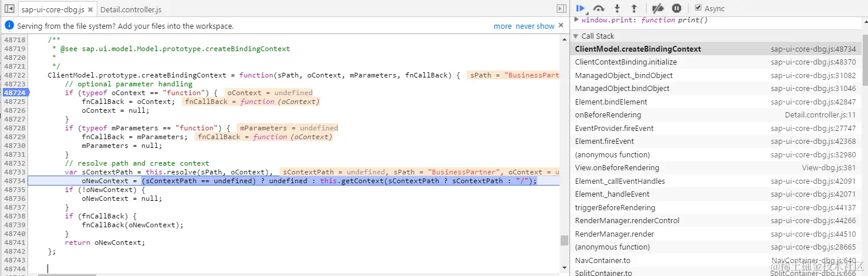Image resolution: width=868 pixels, height=276 pixels.
Task: Switch to the Detail.controller.js tab
Action: click(131, 10)
